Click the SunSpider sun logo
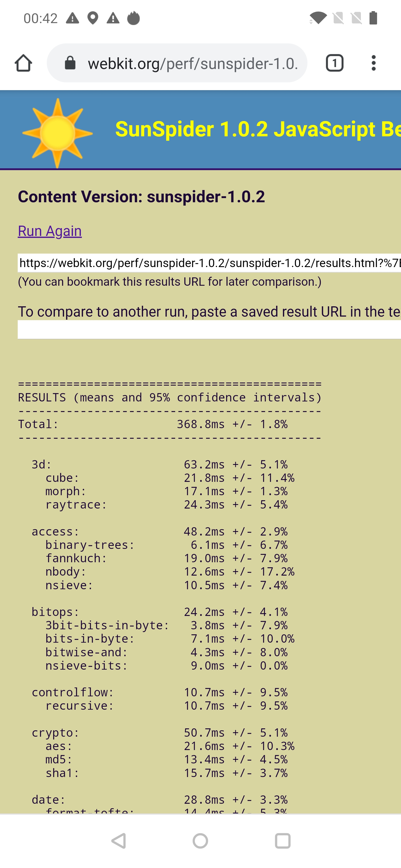 (x=57, y=133)
